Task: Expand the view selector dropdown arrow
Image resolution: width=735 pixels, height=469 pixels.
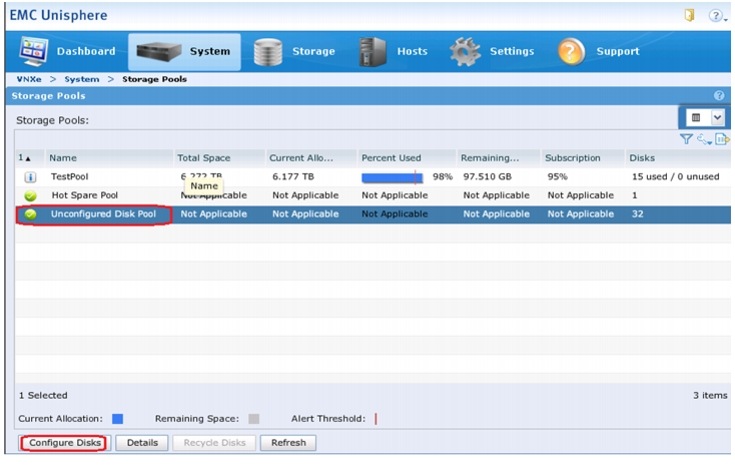Action: [717, 118]
